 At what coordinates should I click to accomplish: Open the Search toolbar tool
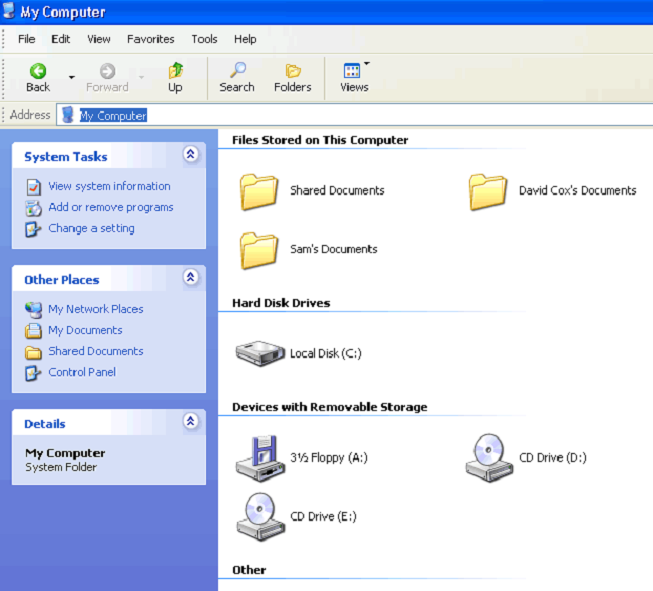click(237, 78)
